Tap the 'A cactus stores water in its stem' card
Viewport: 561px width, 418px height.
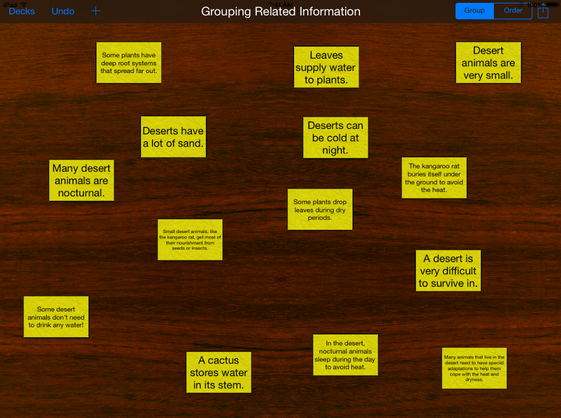pos(219,373)
